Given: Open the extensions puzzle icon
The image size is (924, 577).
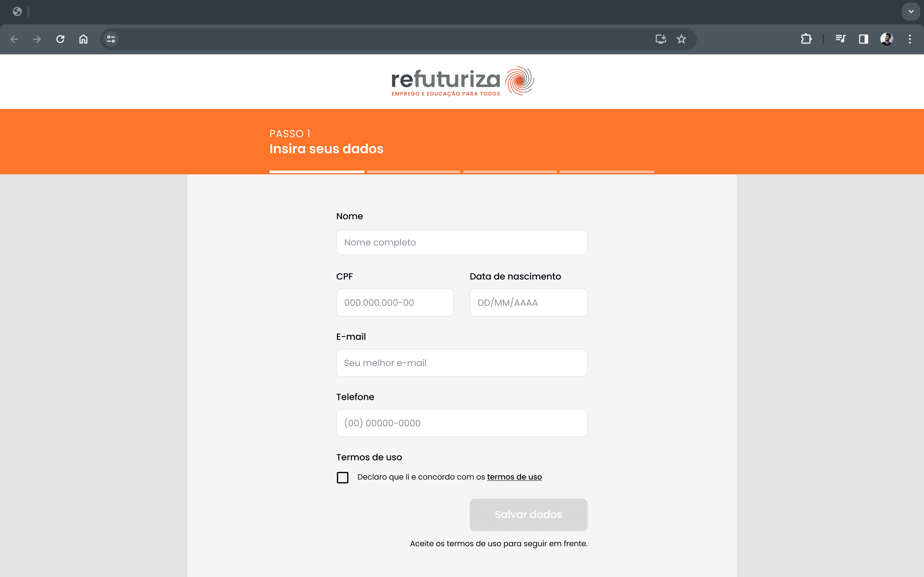Looking at the screenshot, I should (x=806, y=39).
